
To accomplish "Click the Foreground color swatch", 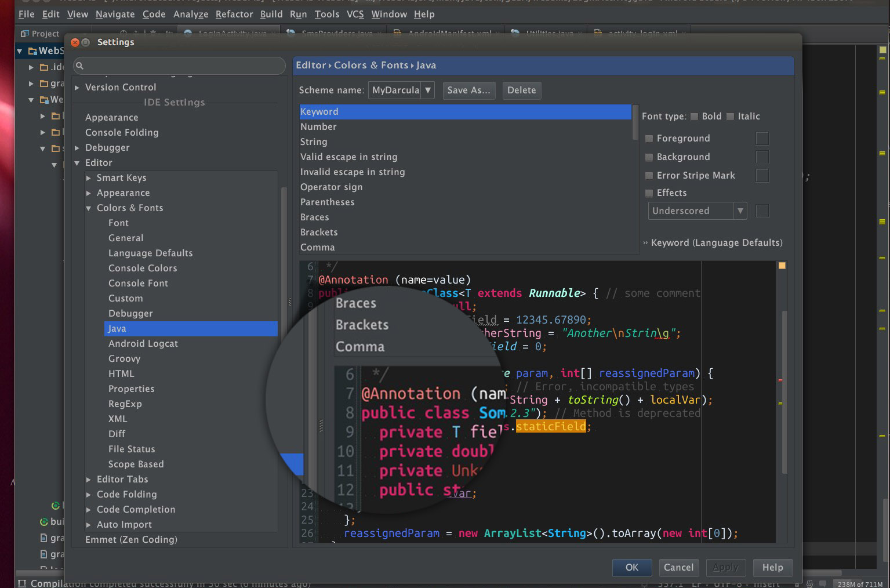I will point(762,139).
